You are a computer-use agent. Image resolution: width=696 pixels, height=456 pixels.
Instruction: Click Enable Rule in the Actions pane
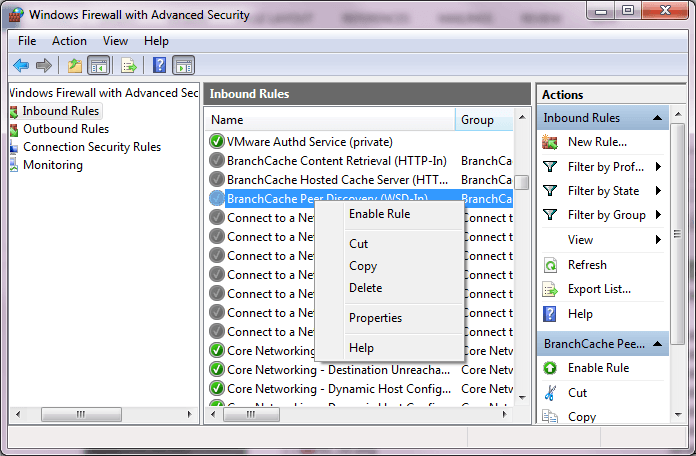click(x=598, y=368)
